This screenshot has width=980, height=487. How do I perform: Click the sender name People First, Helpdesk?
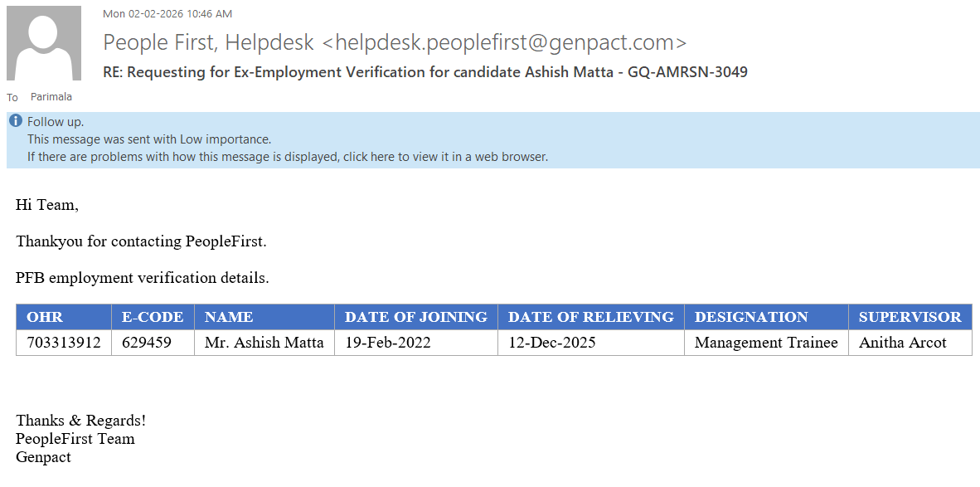coord(208,42)
